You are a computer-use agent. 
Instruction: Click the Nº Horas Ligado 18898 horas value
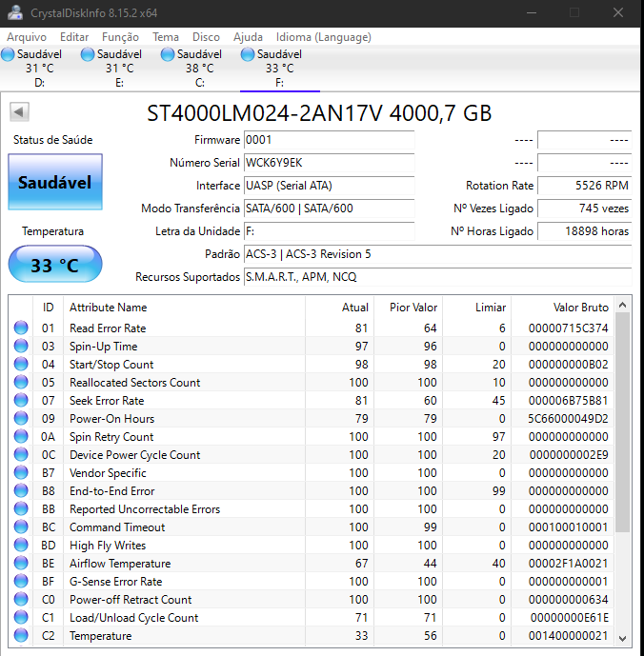click(x=585, y=231)
